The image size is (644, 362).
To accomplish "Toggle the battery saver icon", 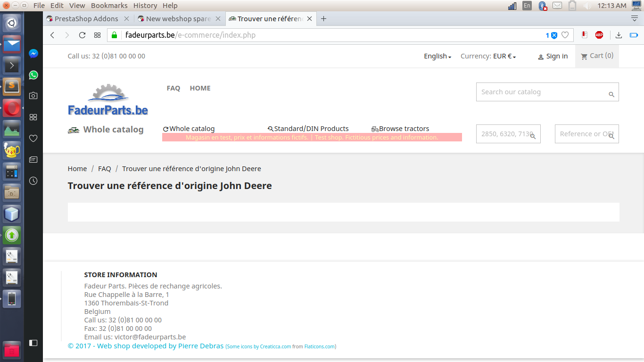I will 634,35.
